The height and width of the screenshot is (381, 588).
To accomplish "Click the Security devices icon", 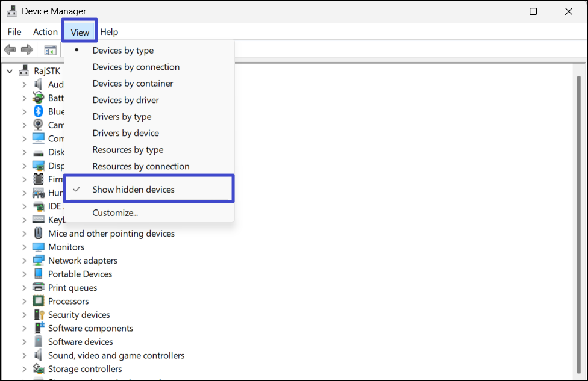I will [39, 315].
